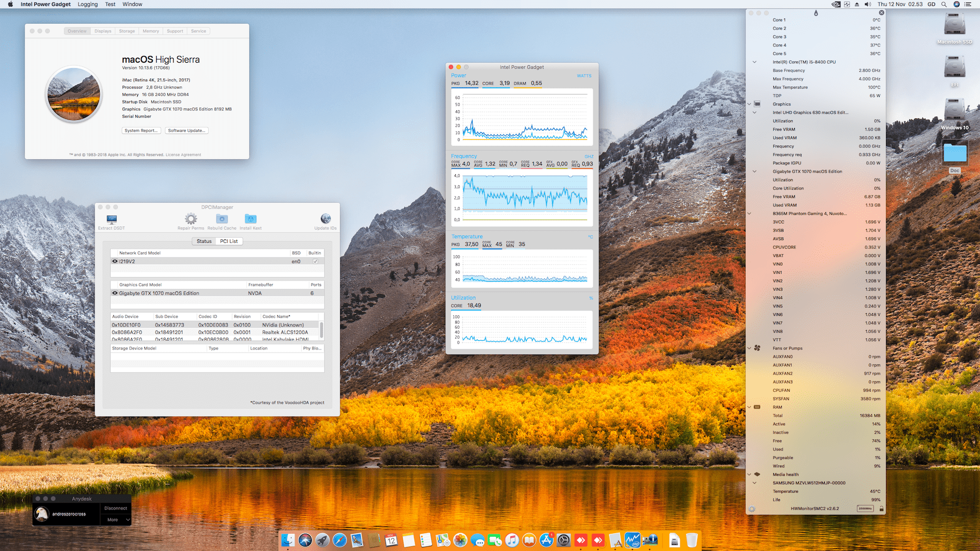Open Intel Power Gadget from the Dock
Screen dimensions: 980x551
[x=633, y=540]
